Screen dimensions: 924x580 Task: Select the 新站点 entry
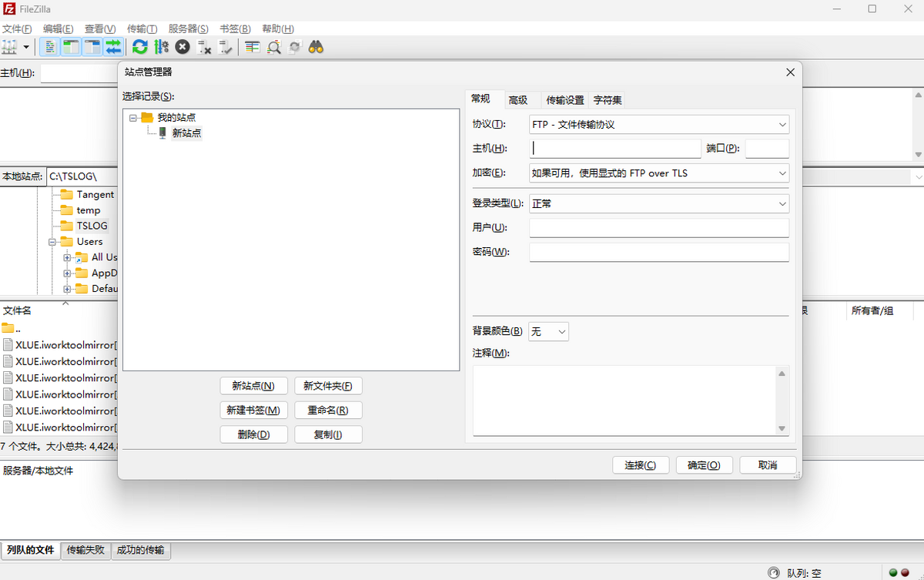pyautogui.click(x=186, y=132)
